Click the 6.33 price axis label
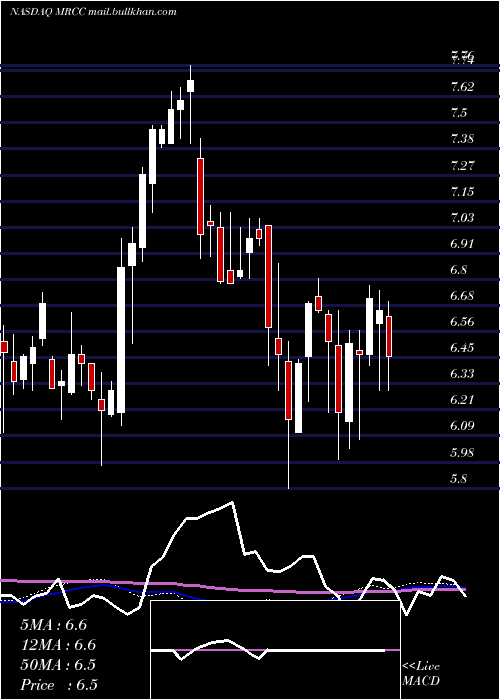500x700 pixels. click(x=462, y=373)
